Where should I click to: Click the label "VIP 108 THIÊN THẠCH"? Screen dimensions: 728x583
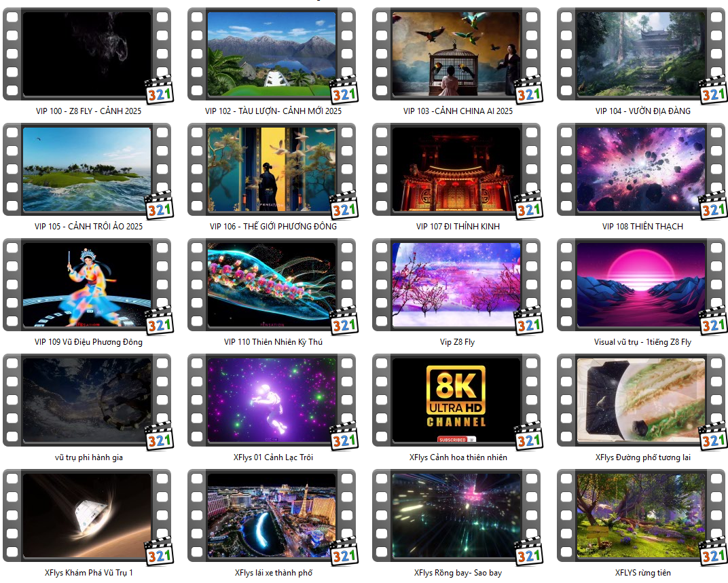pos(642,227)
